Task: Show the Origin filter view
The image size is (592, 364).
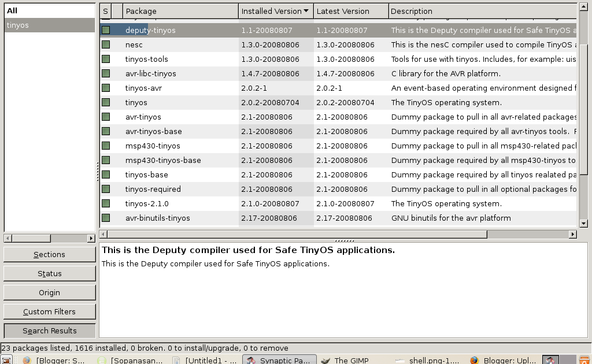Action: pyautogui.click(x=50, y=293)
